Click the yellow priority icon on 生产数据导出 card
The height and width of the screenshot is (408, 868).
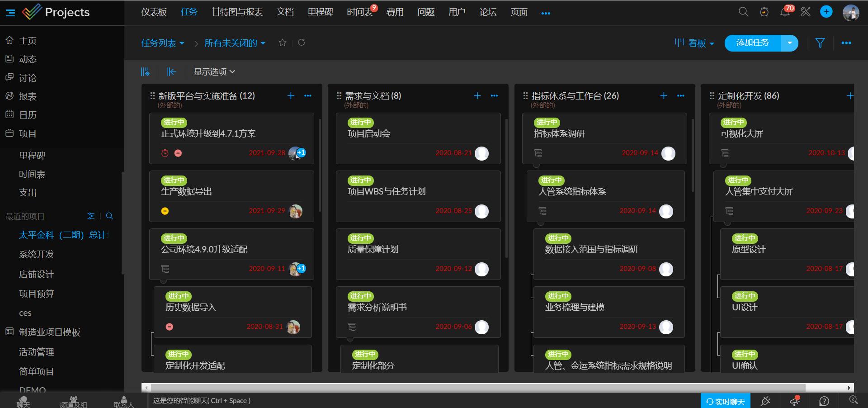(x=165, y=211)
